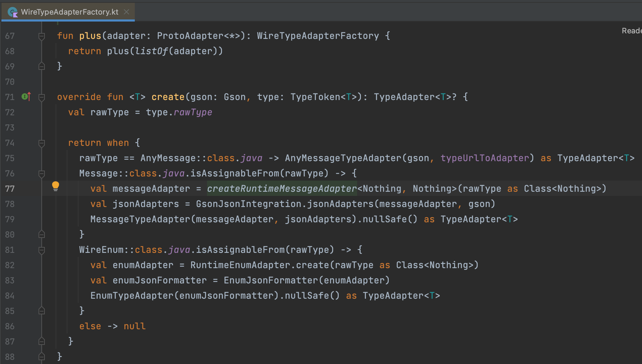Click the Kotlin file icon on the editor tab
Image resolution: width=642 pixels, height=364 pixels.
(13, 12)
